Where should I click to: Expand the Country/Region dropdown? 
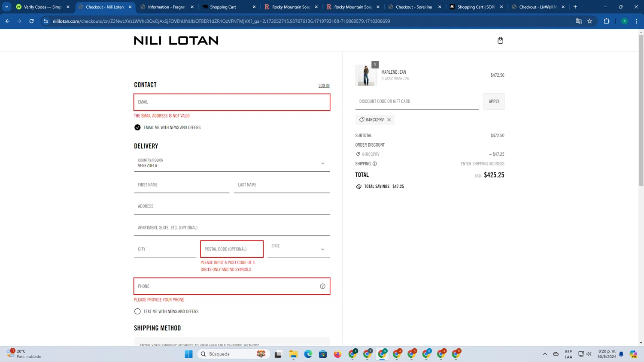tap(232, 163)
